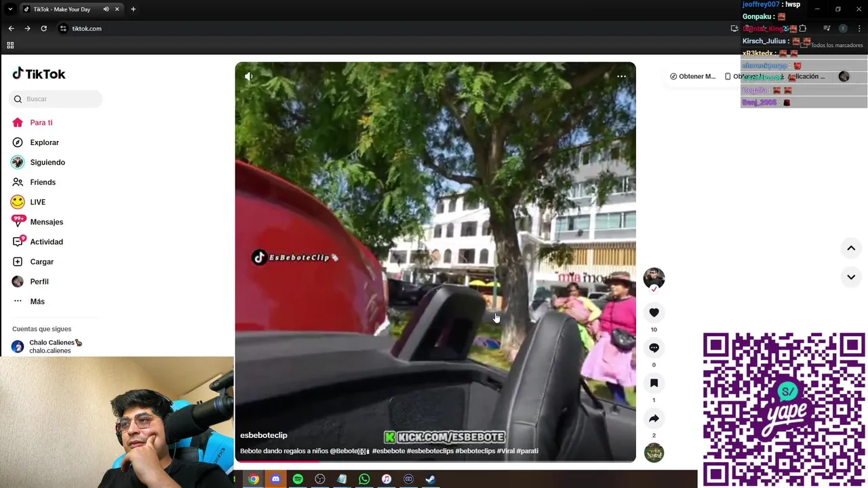Click the #bebeteclips hashtag
Viewport: 868px width, 488px height.
point(475,451)
